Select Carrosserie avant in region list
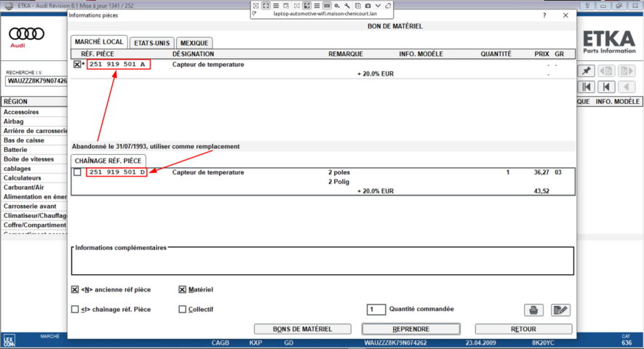The image size is (644, 349). coord(30,206)
